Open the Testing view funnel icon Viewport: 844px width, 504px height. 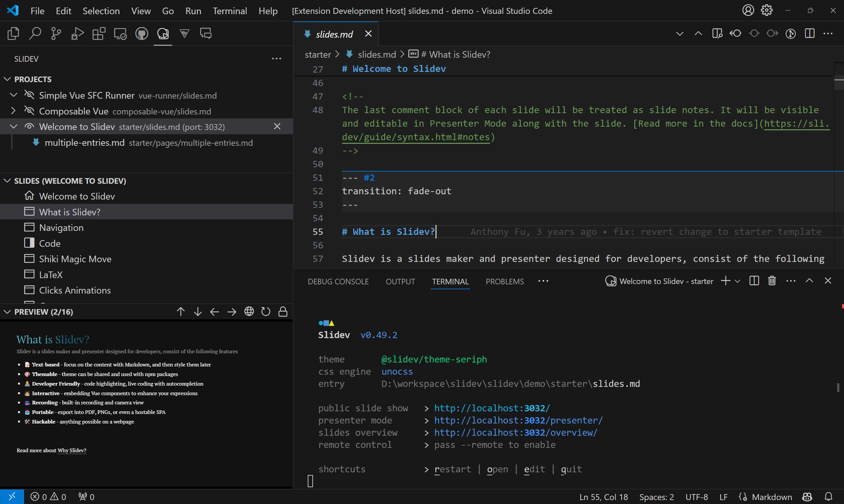click(184, 34)
